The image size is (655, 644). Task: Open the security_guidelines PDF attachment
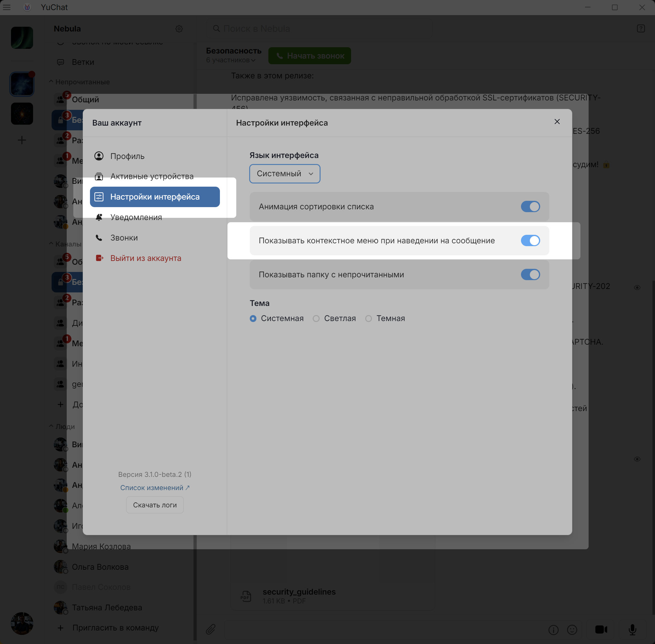coord(333,596)
